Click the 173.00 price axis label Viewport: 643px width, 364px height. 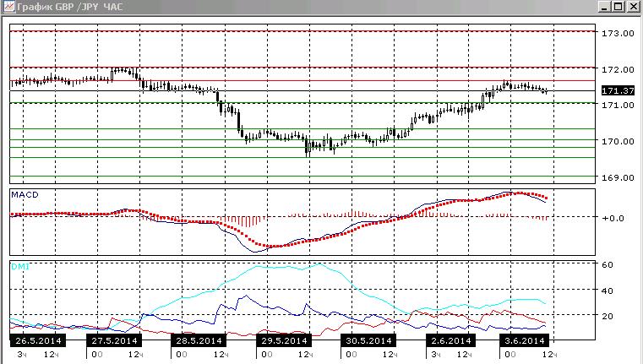pos(618,34)
